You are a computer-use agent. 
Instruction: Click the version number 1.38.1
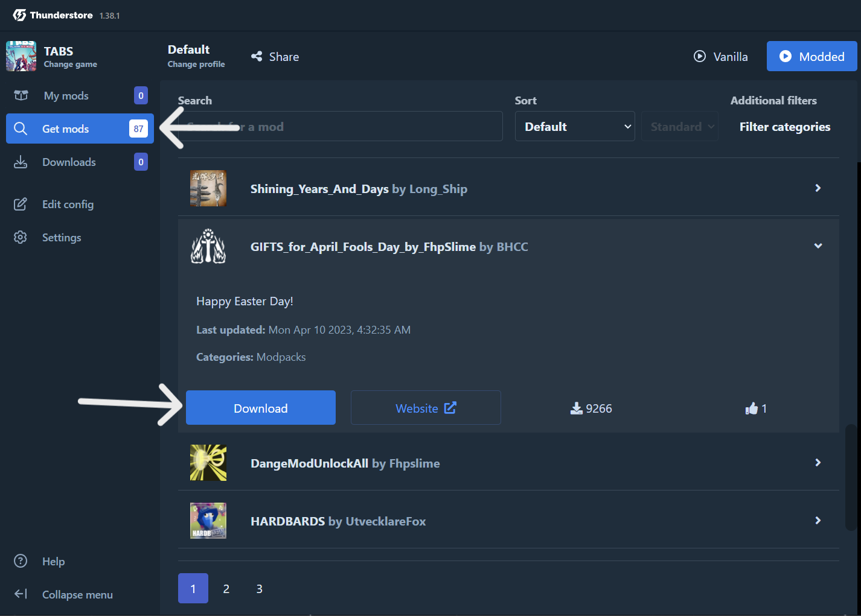110,16
